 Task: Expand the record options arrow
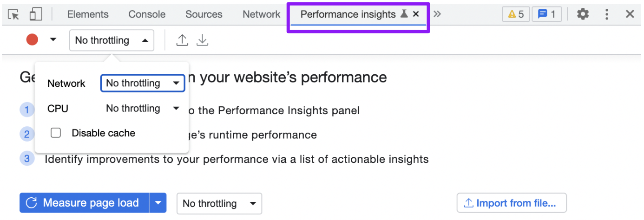point(53,40)
